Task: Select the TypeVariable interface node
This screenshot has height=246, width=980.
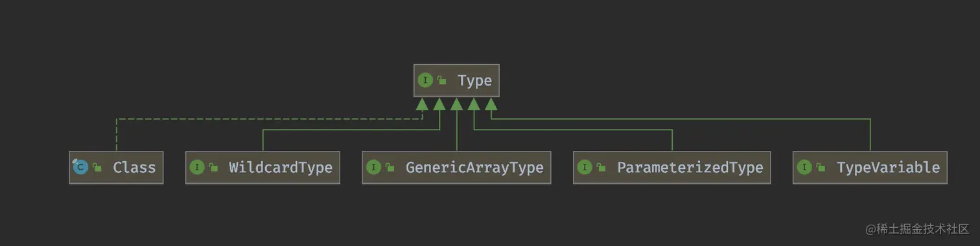Action: [x=870, y=167]
